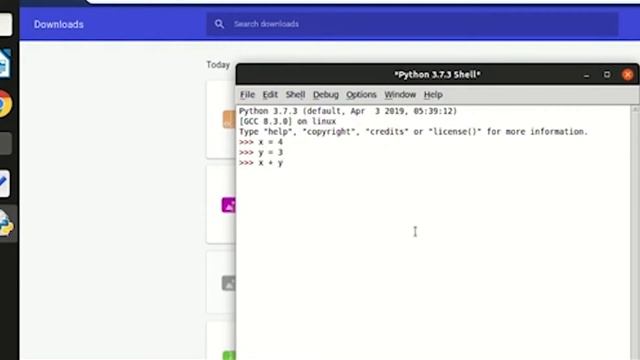The height and width of the screenshot is (360, 640).
Task: Minimize the Python 3.7.3 Shell window
Action: click(587, 75)
